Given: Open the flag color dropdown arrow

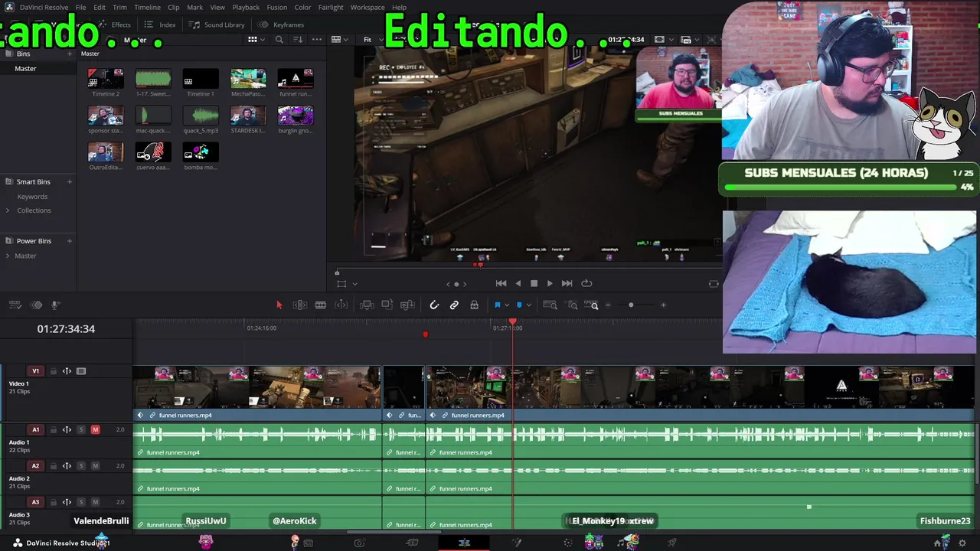Looking at the screenshot, I should pyautogui.click(x=507, y=305).
